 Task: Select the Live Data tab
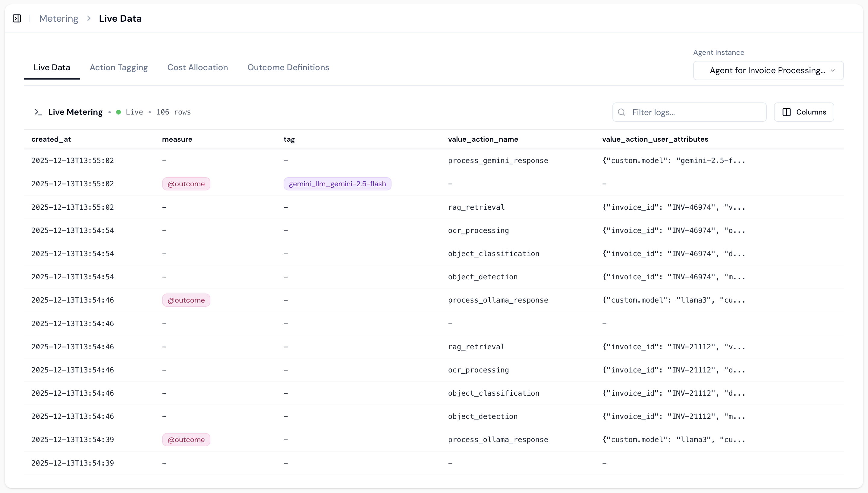pyautogui.click(x=52, y=68)
